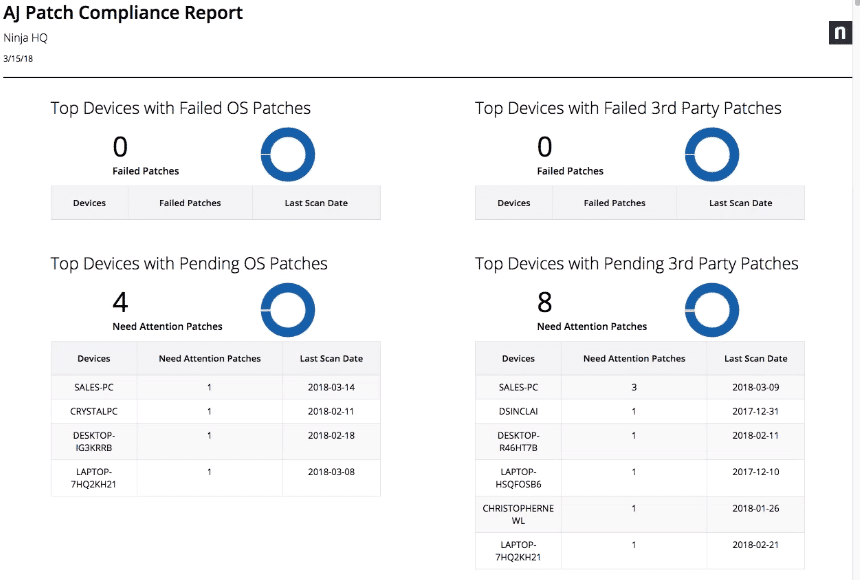Select the SALES-PC row in the pending OS table

(93, 387)
